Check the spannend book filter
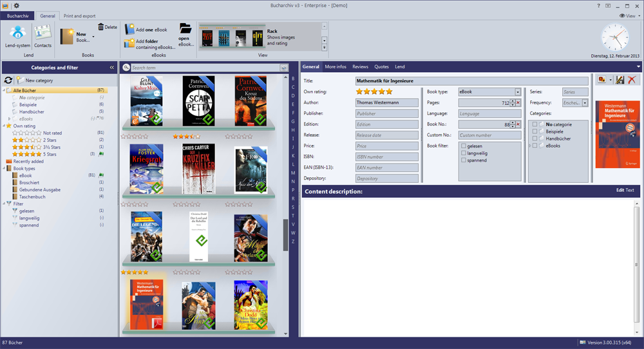Viewport: 644px width, 349px height. (464, 160)
